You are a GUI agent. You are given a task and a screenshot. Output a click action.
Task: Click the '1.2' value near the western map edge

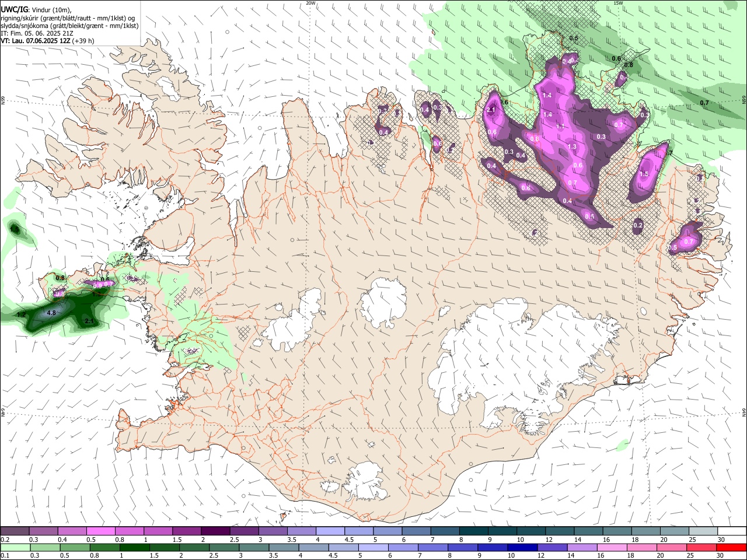21,314
